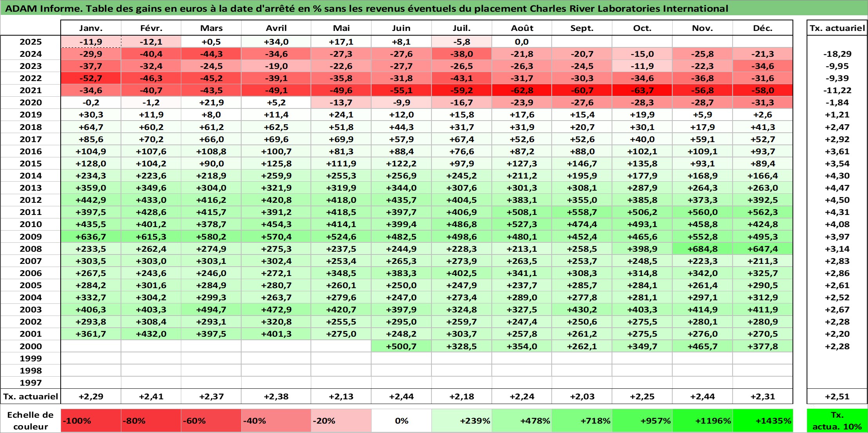Select the -40% color scale swatch

pyautogui.click(x=276, y=420)
